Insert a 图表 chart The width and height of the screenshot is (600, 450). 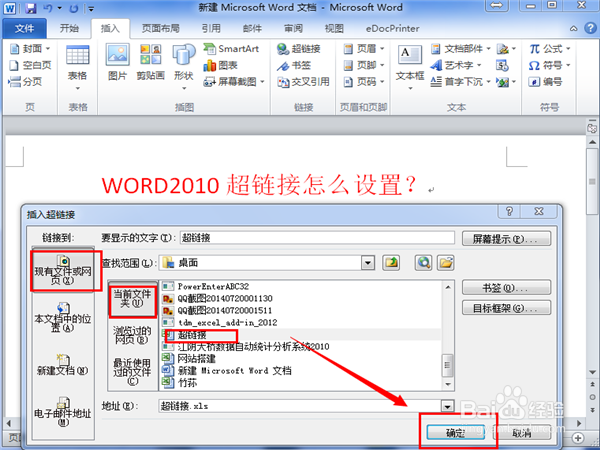221,65
